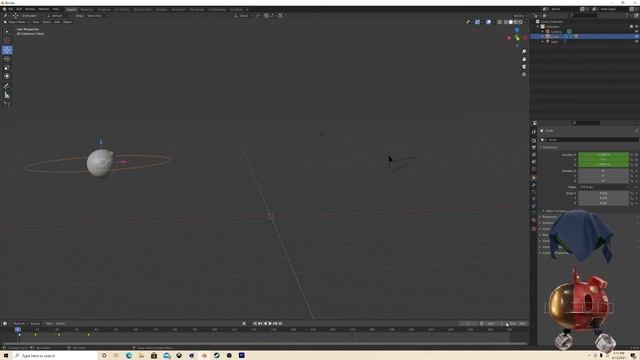
Task: Open the Active Tool properties tab
Action: point(534,132)
